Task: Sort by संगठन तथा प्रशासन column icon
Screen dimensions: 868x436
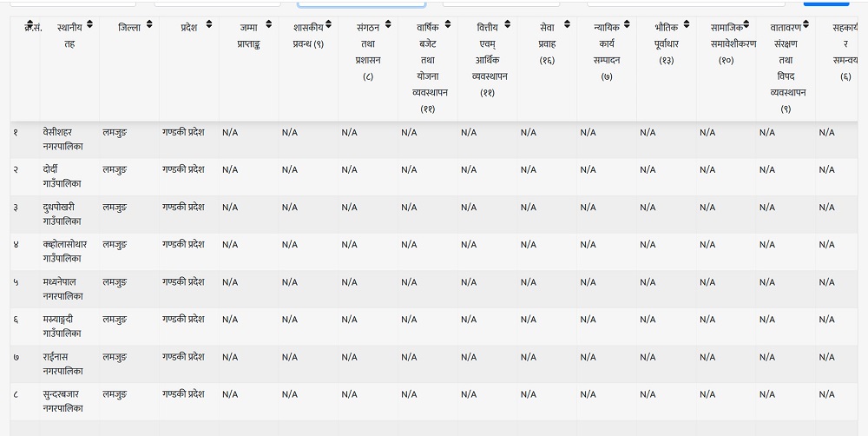Action: click(x=388, y=26)
